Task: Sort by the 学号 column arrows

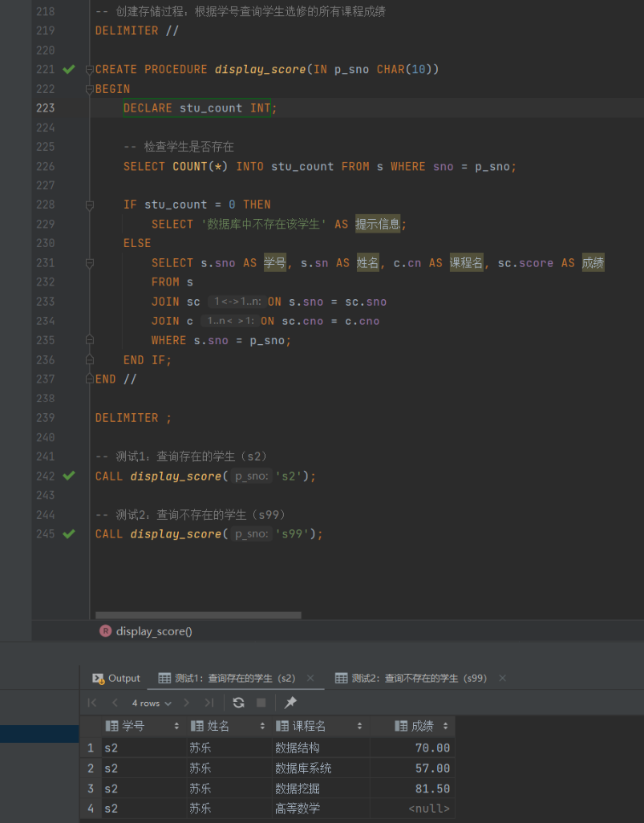Action: pos(176,727)
